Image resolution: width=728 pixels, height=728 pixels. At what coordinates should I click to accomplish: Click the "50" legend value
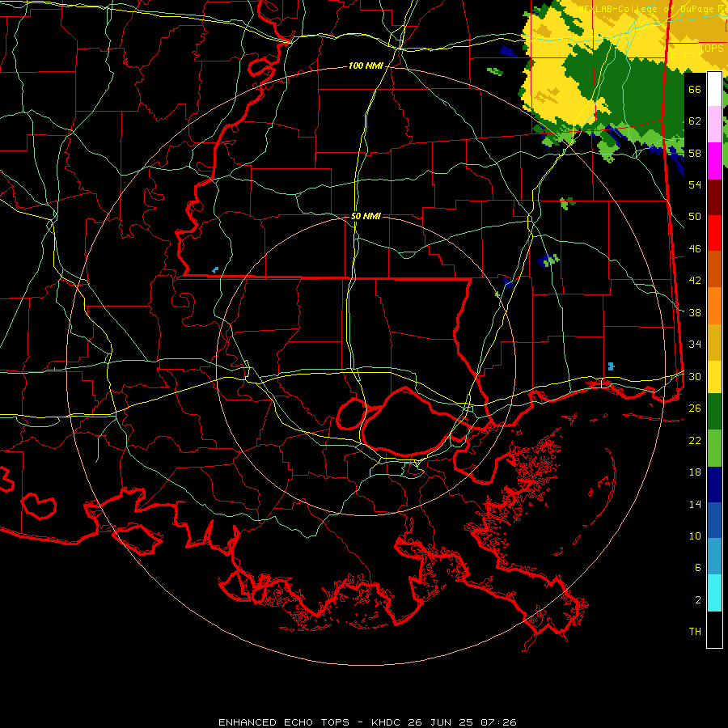point(695,217)
